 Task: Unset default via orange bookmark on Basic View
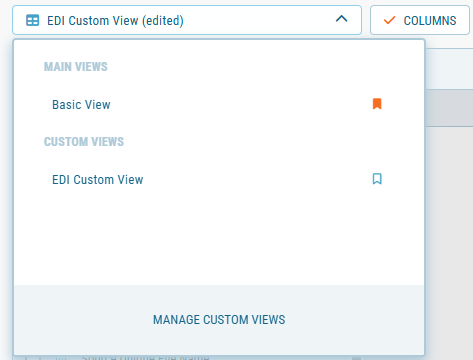(377, 104)
